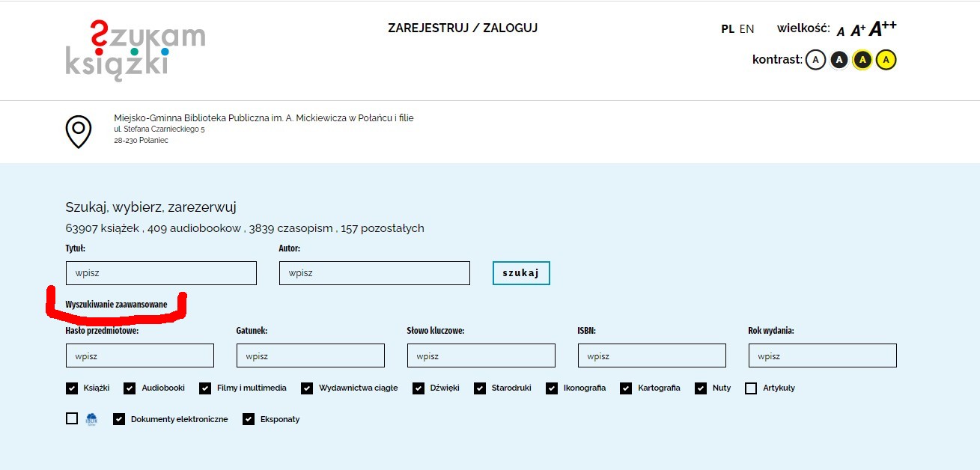
Task: Choose the black-background white-letter contrast icon
Action: pos(839,60)
